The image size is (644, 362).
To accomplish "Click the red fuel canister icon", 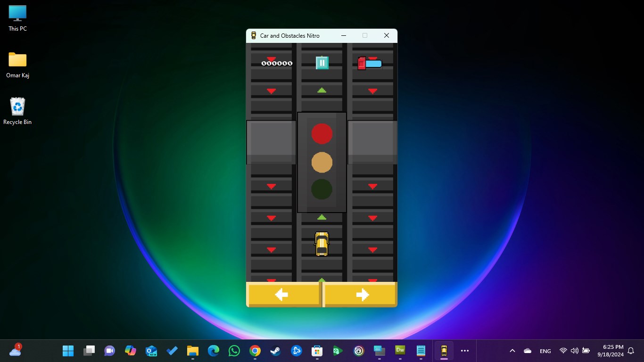I will tap(362, 63).
